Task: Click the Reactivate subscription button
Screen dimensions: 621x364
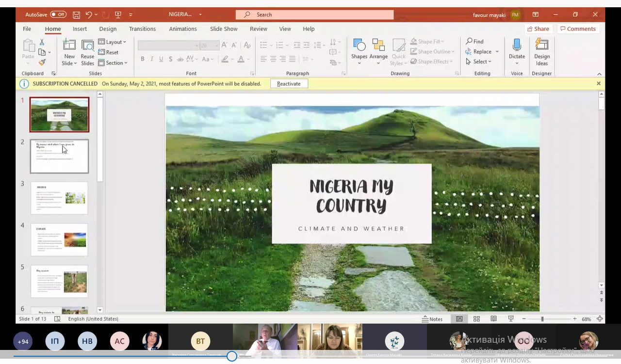Action: click(289, 84)
